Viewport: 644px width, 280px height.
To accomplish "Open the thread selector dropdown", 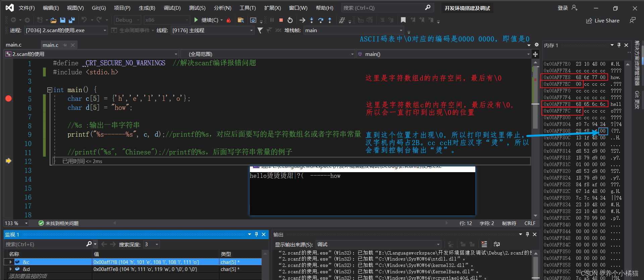I will [x=212, y=30].
